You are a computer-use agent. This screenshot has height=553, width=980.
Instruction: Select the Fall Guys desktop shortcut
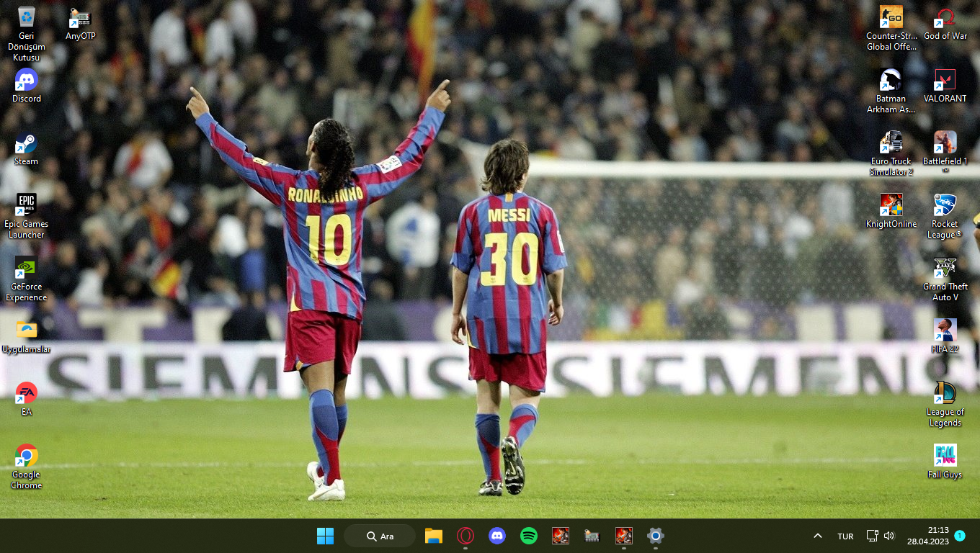coord(945,461)
